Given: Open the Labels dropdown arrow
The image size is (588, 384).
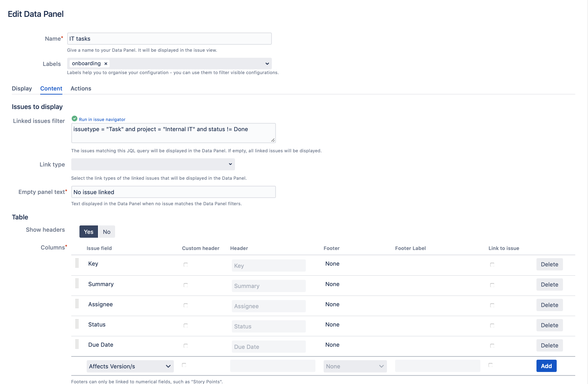Looking at the screenshot, I should click(x=267, y=64).
